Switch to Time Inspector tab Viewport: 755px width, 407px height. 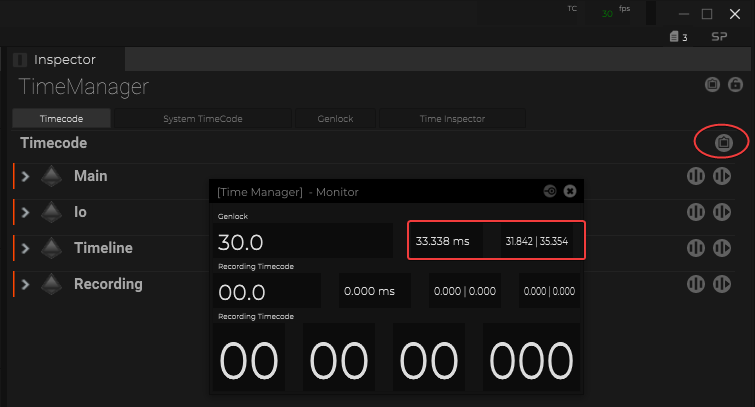(452, 118)
